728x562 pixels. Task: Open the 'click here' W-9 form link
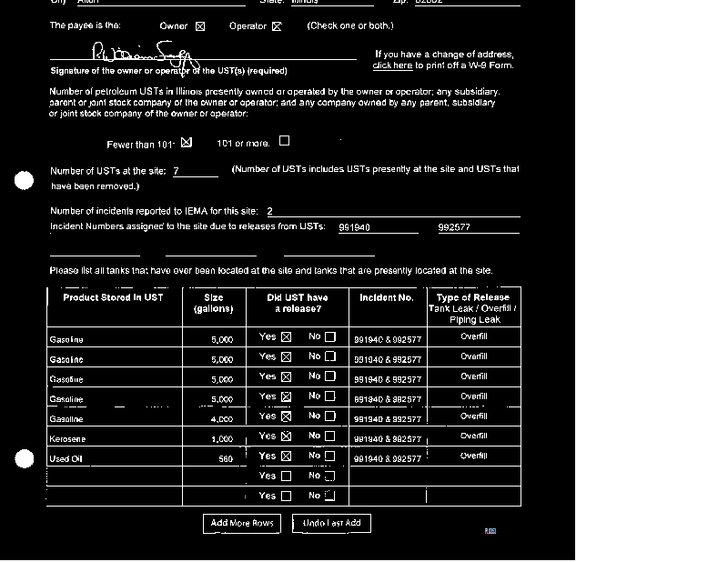(x=392, y=65)
